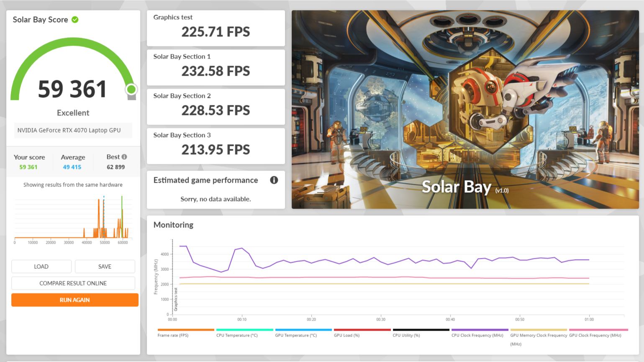Open COMPARE RESULT ONLINE

pyautogui.click(x=73, y=283)
